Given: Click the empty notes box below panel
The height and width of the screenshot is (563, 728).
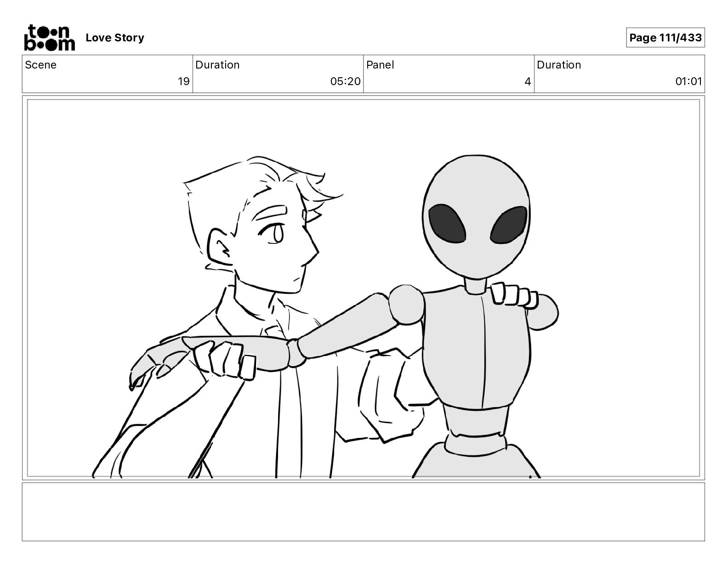Looking at the screenshot, I should 364,512.
